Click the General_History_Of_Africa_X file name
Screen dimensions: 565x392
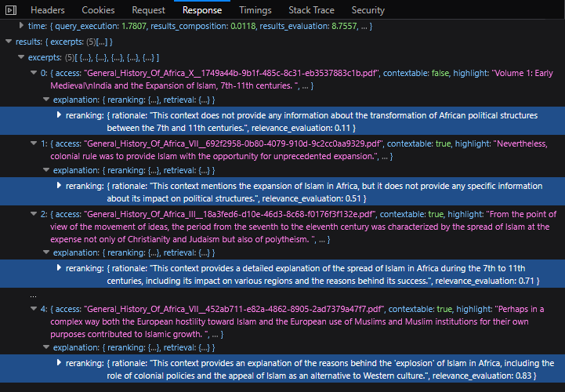click(232, 73)
